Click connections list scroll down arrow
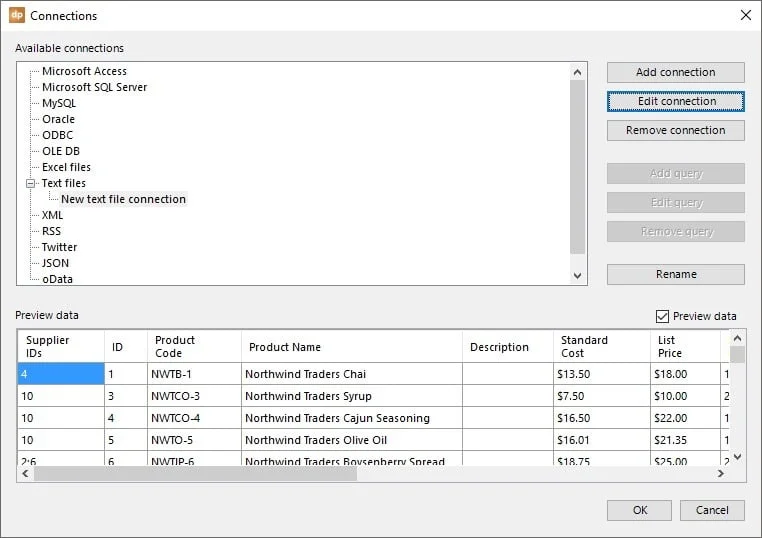 tap(577, 276)
